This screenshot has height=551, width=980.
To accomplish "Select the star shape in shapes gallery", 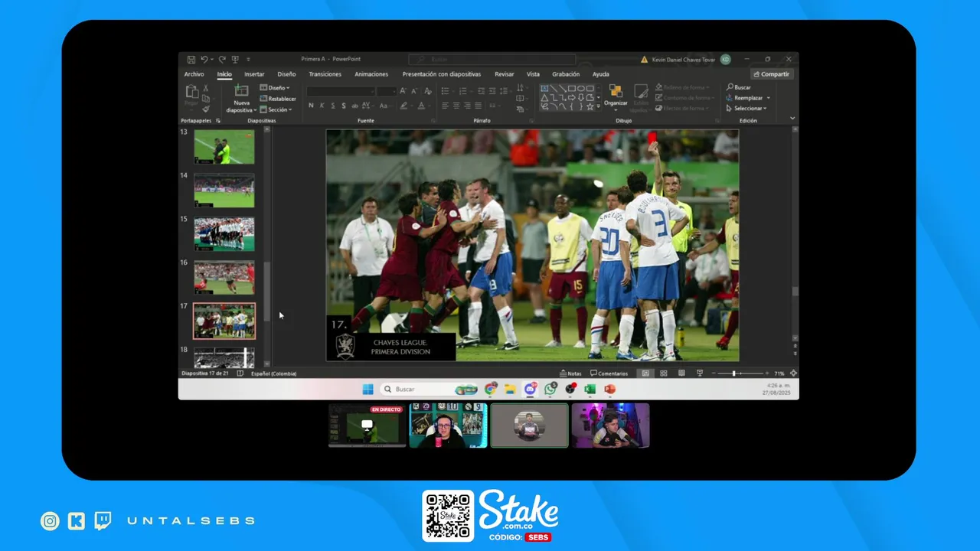I will 590,106.
